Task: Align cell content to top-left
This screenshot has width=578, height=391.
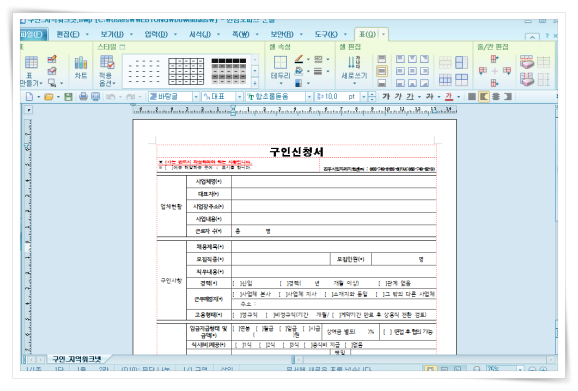Action: pos(400,59)
